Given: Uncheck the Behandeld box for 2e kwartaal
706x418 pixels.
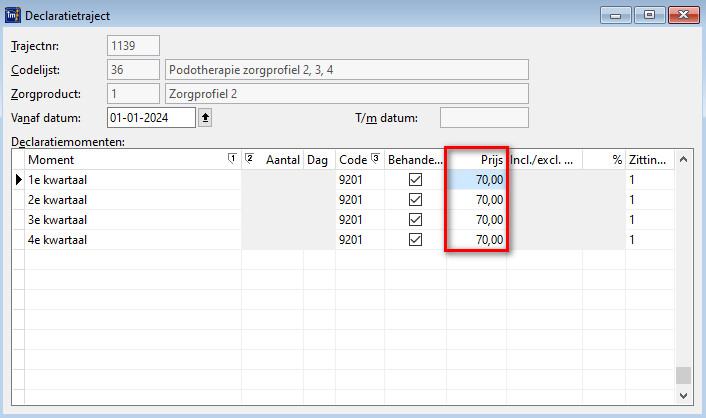Looking at the screenshot, I should (x=415, y=200).
